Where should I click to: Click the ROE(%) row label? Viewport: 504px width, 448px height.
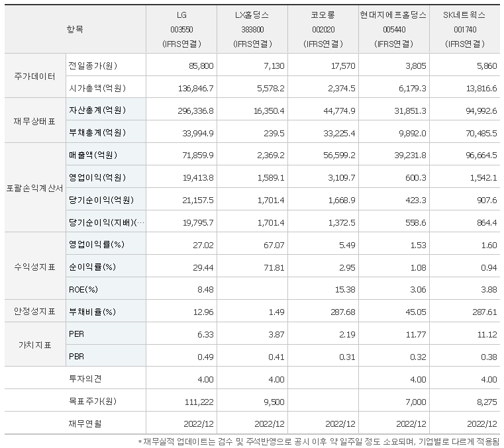pos(83,289)
